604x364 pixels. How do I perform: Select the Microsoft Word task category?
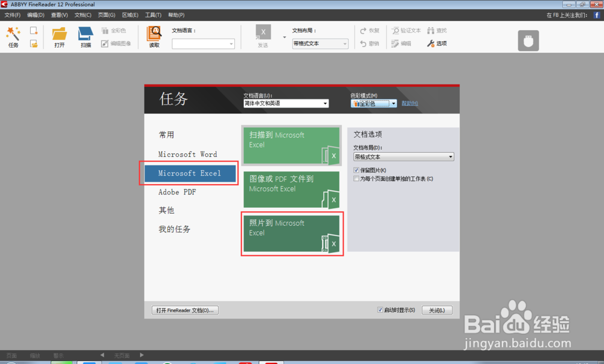188,155
